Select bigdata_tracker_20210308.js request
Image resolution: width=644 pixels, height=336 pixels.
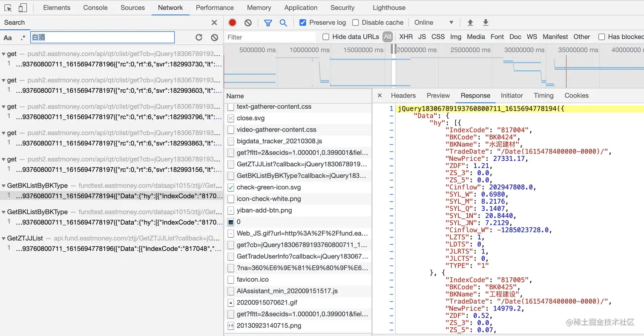tap(298, 141)
